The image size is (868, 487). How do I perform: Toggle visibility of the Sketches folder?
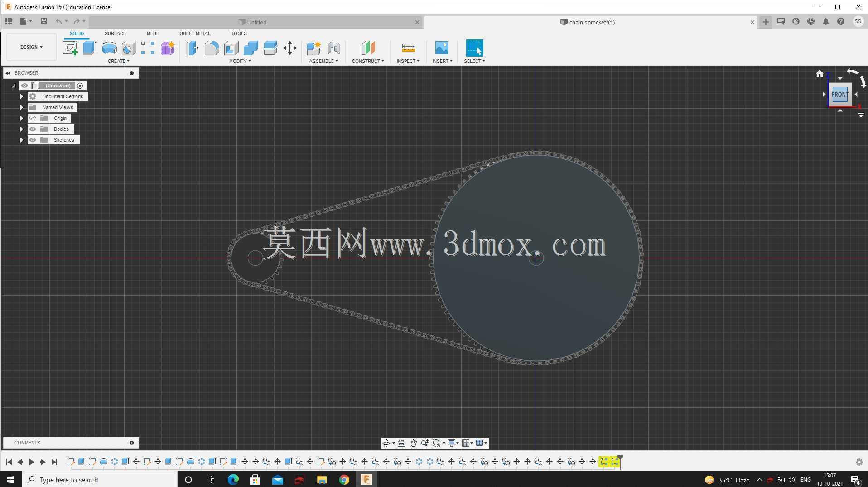click(x=33, y=140)
